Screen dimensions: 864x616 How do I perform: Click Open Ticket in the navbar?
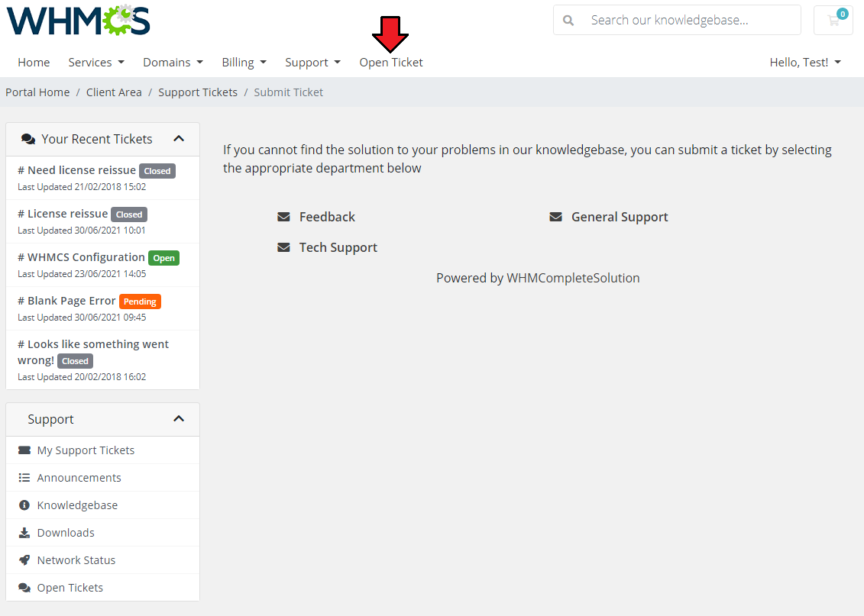tap(391, 62)
